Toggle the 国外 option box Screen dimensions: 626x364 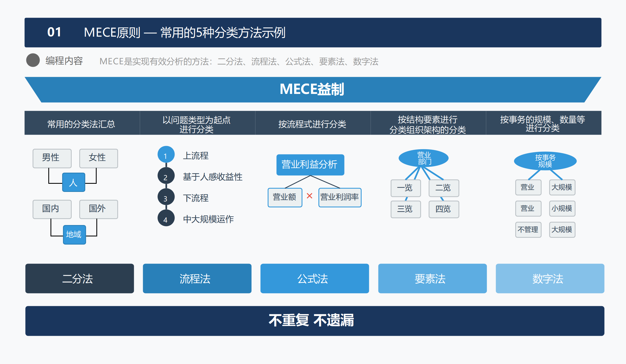[x=98, y=209]
